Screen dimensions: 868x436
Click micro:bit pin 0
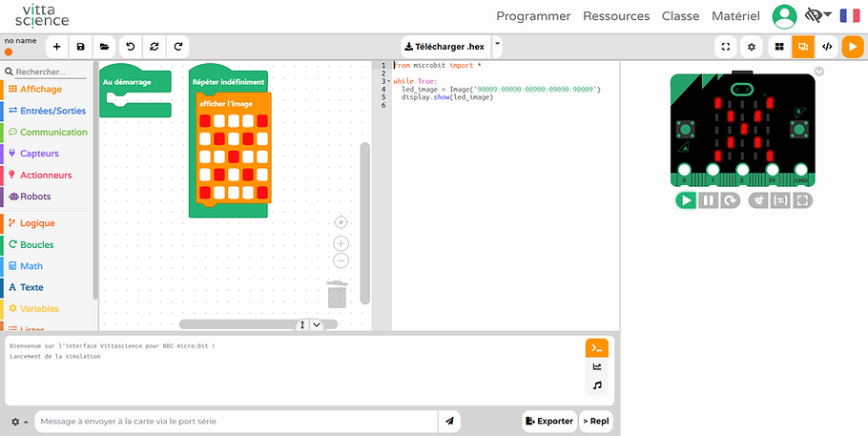pyautogui.click(x=685, y=170)
